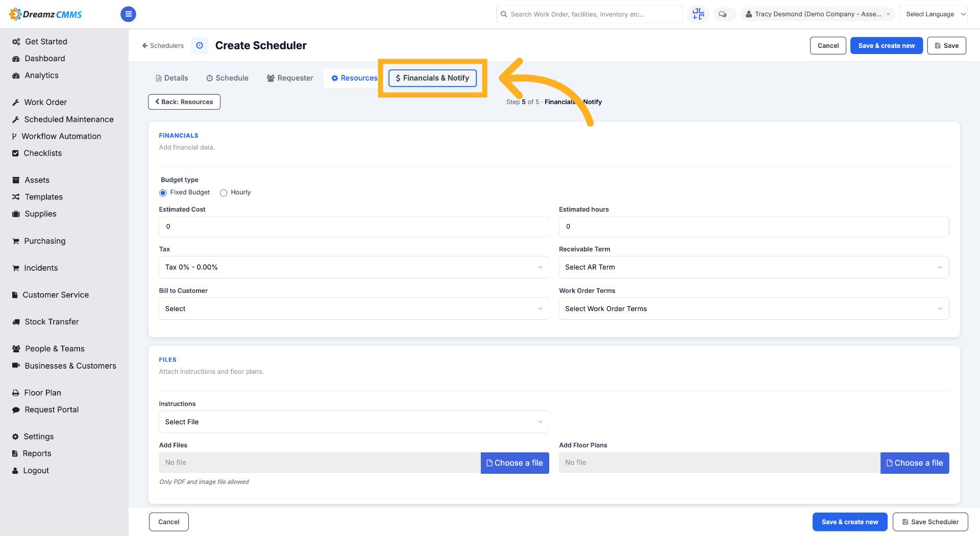Select the Fixed Budget radio button

[x=163, y=193]
